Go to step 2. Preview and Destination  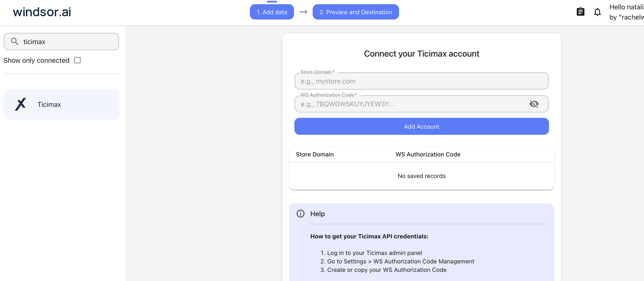tap(356, 12)
